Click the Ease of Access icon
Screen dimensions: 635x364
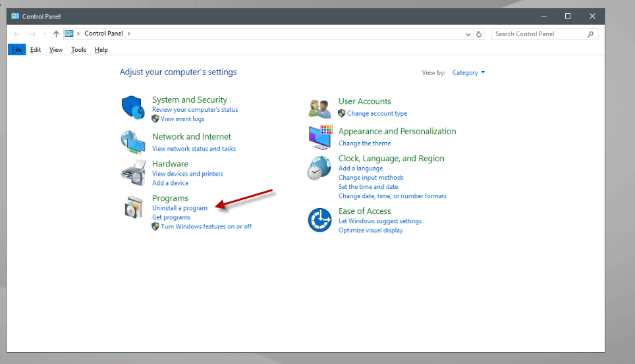click(x=319, y=220)
